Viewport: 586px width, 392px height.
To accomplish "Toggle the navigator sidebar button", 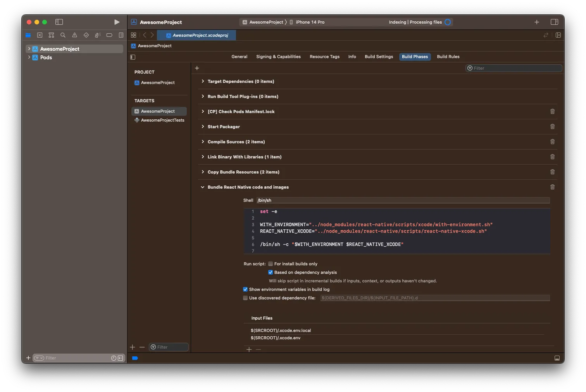I will point(59,22).
